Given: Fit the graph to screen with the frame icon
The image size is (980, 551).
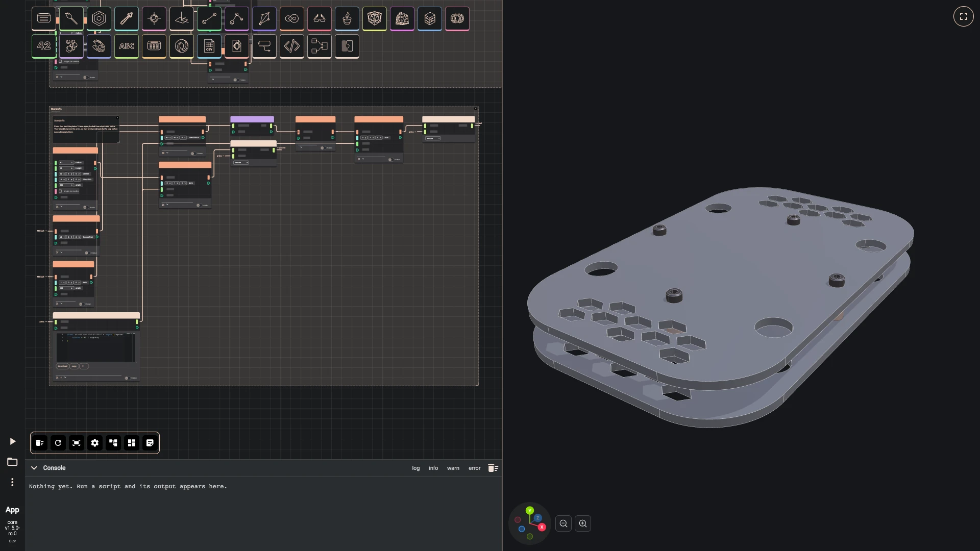Looking at the screenshot, I should pyautogui.click(x=77, y=443).
